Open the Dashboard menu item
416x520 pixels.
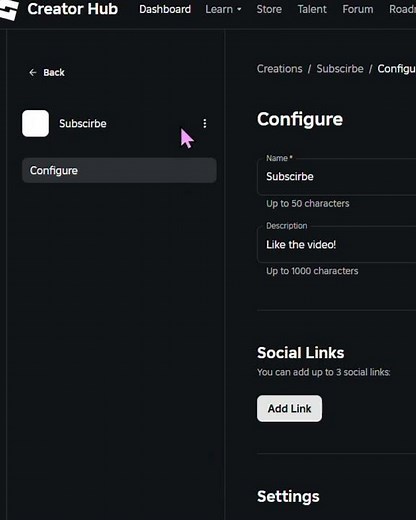click(x=165, y=9)
